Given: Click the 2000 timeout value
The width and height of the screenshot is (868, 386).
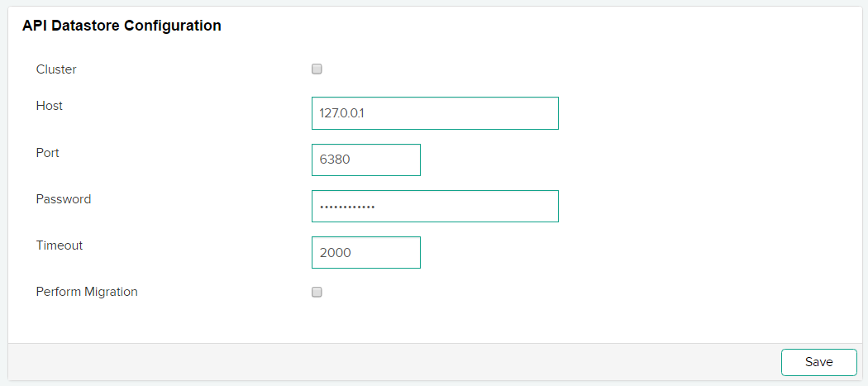Looking at the screenshot, I should click(x=335, y=253).
